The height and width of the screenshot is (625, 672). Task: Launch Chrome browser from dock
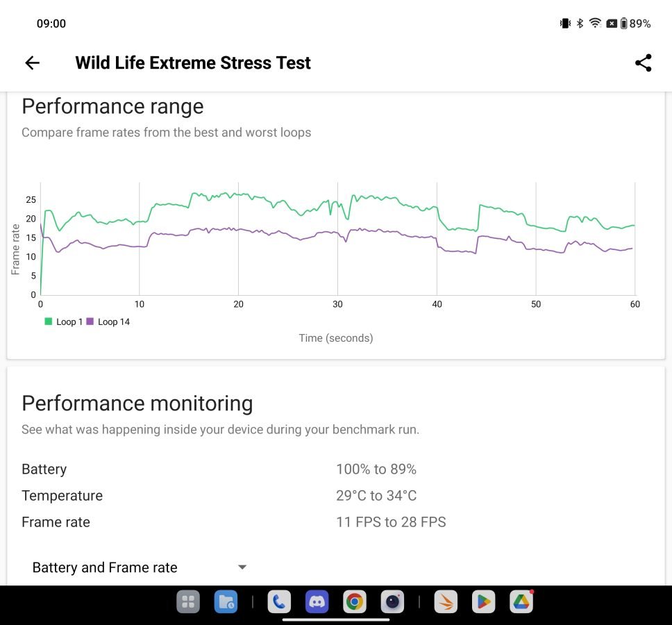355,601
